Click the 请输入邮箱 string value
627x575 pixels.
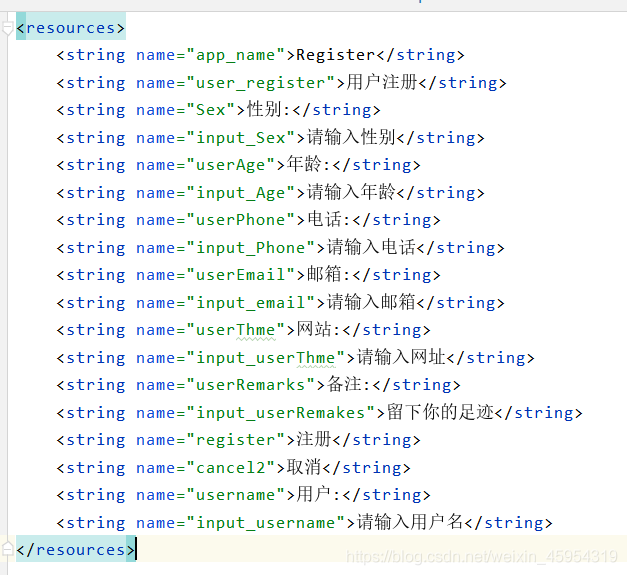[x=371, y=302]
